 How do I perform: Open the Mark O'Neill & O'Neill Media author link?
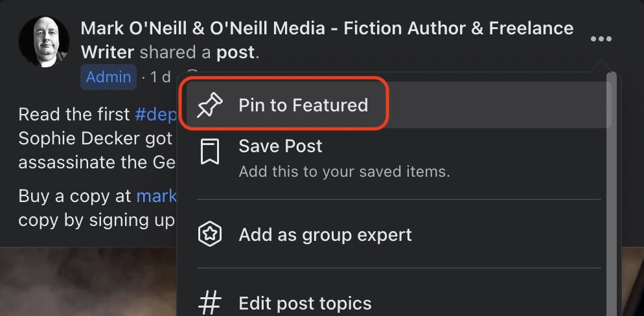pos(327,28)
